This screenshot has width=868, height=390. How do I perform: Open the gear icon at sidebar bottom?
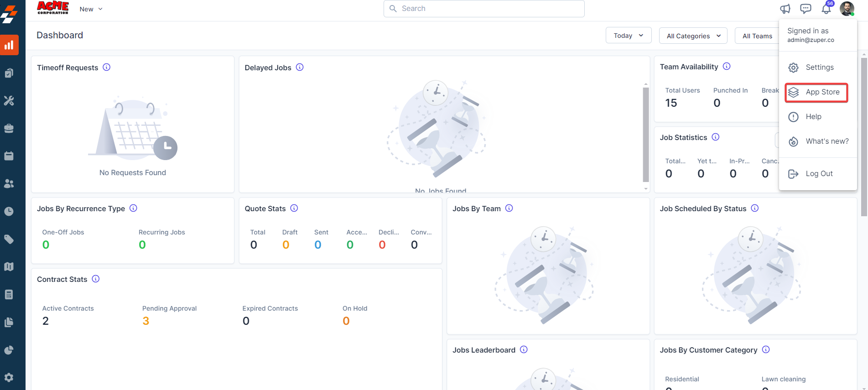[9, 378]
